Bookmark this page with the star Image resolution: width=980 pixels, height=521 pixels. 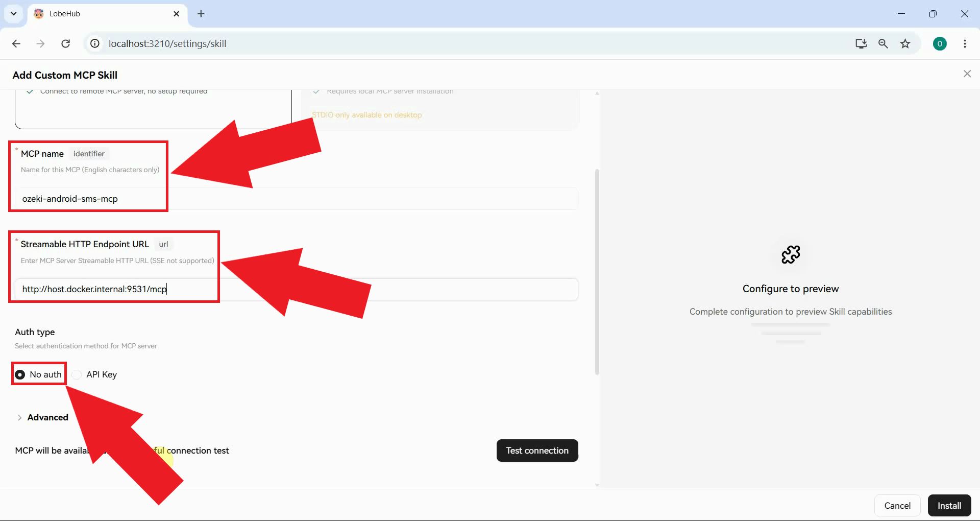905,44
